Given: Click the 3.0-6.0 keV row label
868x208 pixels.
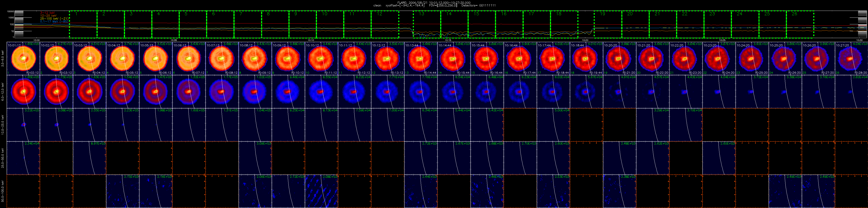Looking at the screenshot, I should coord(3,58).
